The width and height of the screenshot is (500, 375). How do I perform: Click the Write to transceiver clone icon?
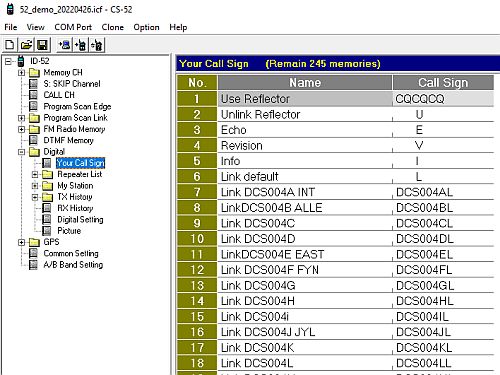(81, 45)
